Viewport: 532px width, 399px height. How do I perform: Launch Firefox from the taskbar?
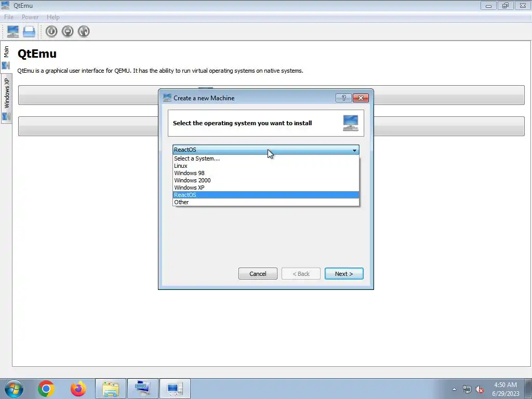pos(78,389)
